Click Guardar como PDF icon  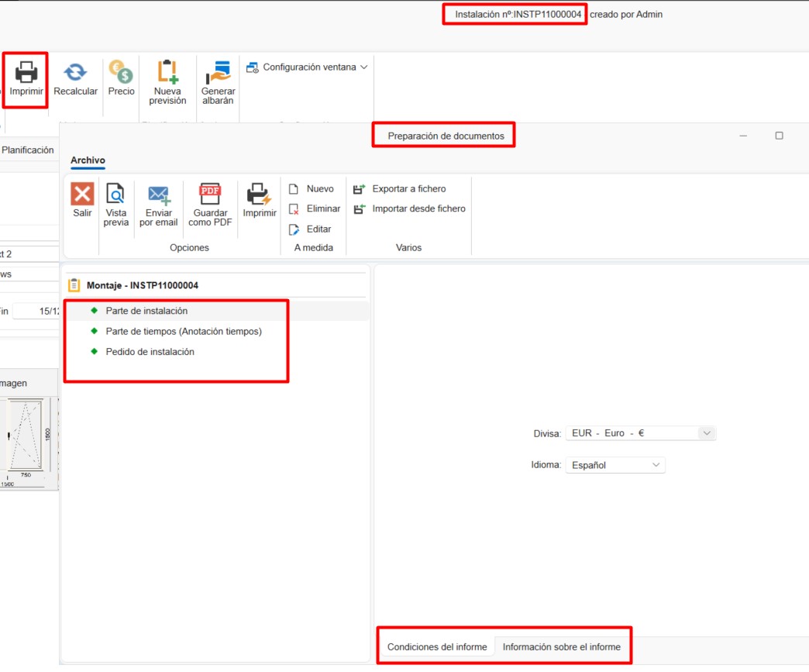(210, 195)
